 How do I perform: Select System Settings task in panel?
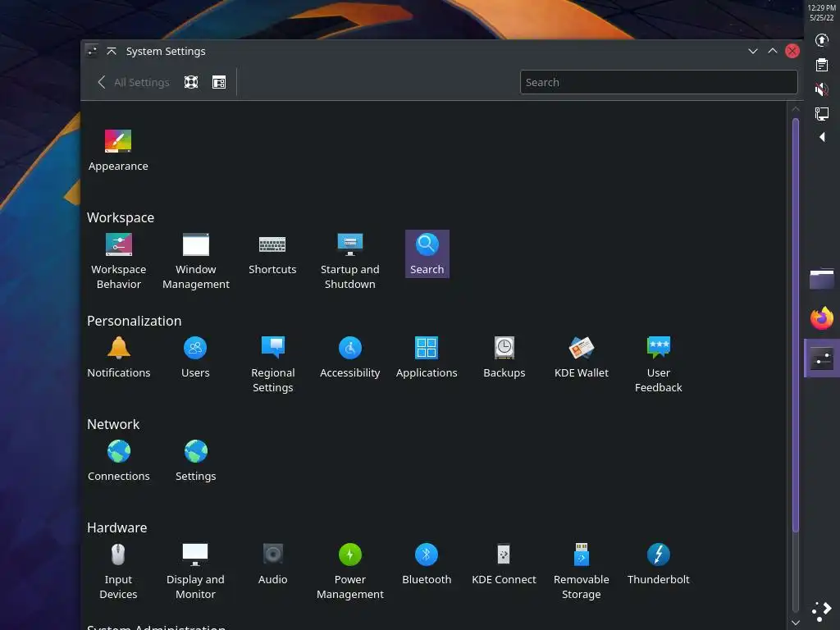click(822, 358)
